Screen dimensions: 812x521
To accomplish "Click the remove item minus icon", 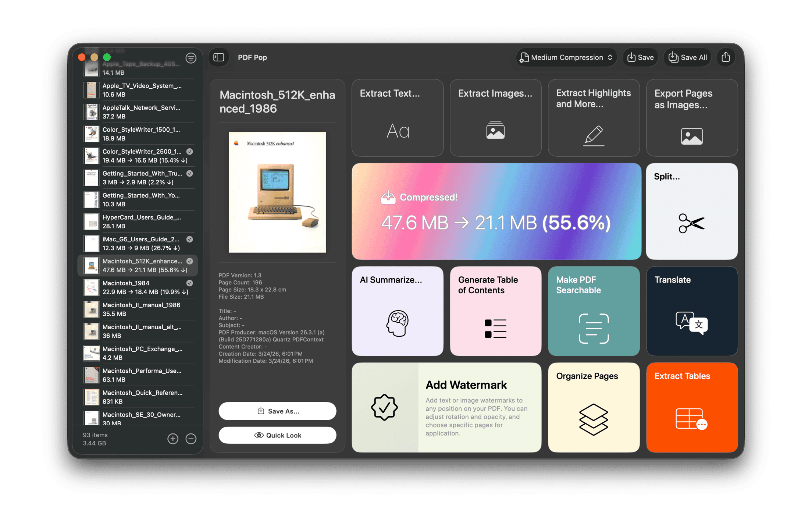I will point(191,439).
